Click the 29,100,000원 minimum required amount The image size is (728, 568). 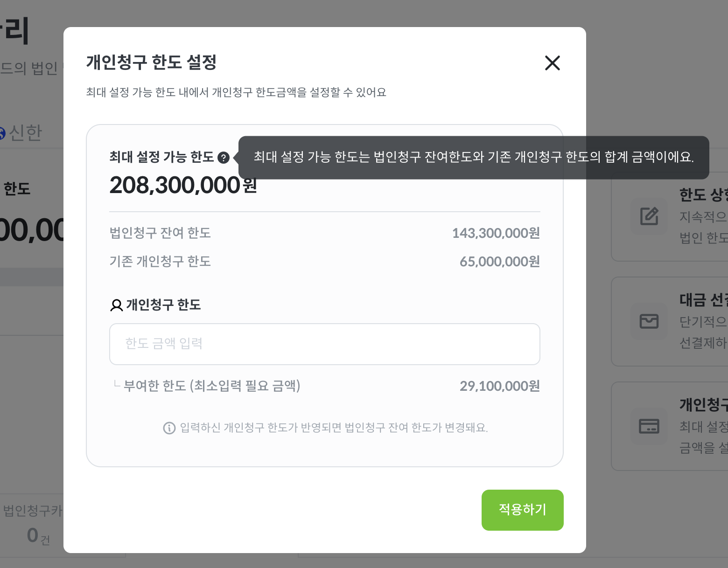coord(499,386)
